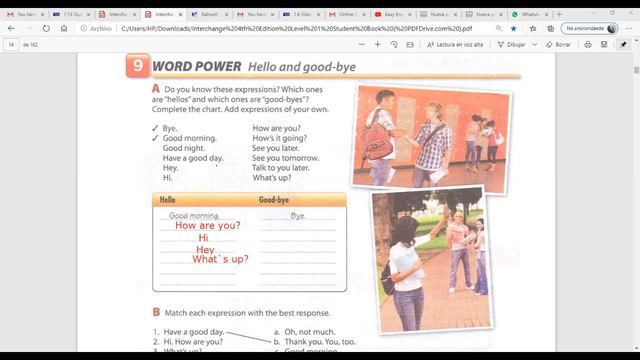Expand the Dibujar options dropdown arrow
Viewport: 640px width, 360px height.
(x=535, y=44)
